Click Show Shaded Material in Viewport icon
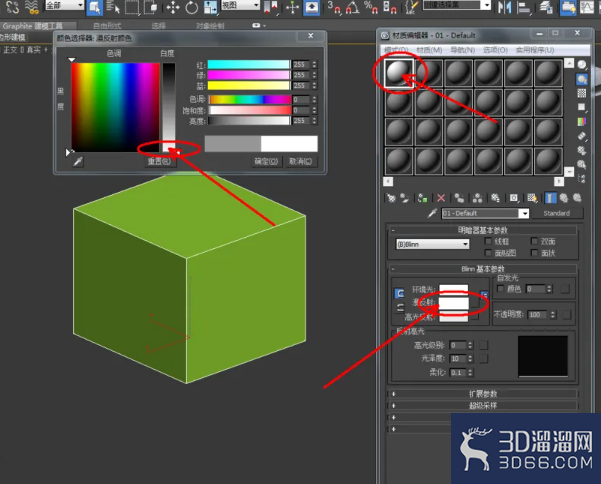Viewport: 601px width, 484px height. point(532,198)
